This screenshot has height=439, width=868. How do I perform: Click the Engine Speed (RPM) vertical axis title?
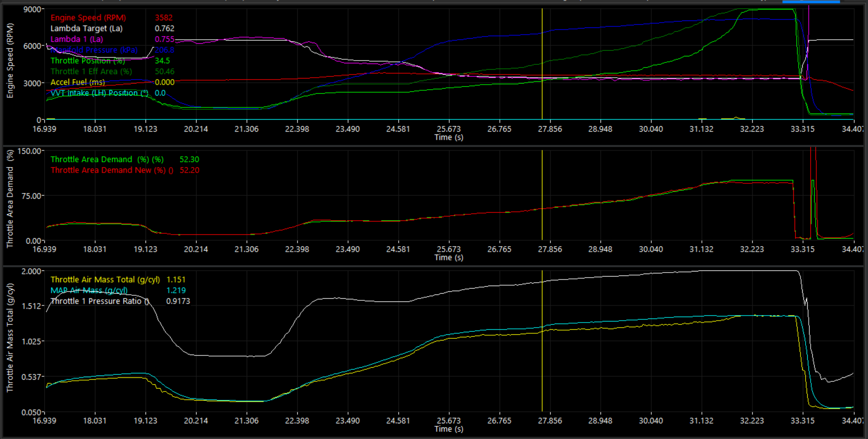click(10, 61)
